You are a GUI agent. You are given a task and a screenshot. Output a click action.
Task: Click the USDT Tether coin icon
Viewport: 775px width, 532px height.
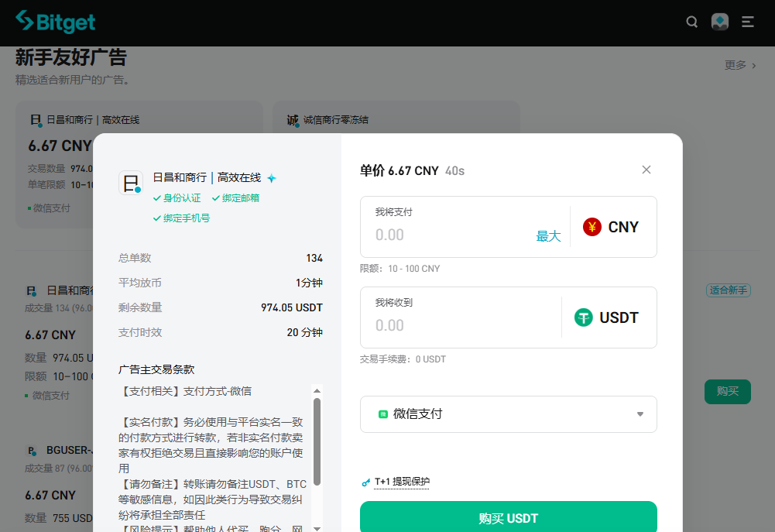(583, 317)
